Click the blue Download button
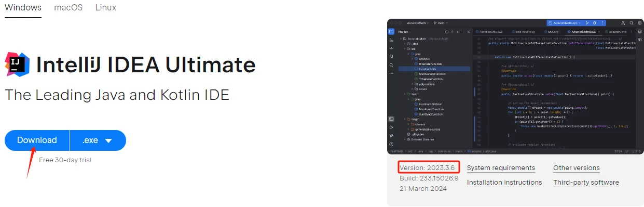Screen dimensions: 644x207 pos(37,140)
